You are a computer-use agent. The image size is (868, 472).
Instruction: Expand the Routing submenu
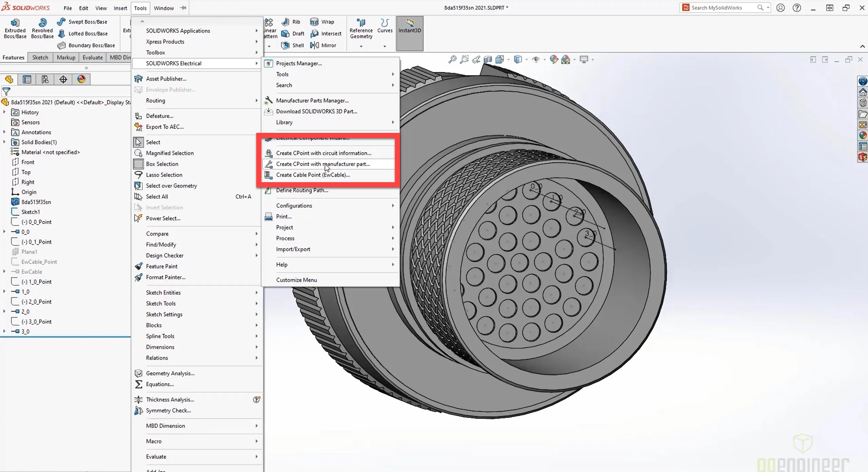tap(155, 101)
